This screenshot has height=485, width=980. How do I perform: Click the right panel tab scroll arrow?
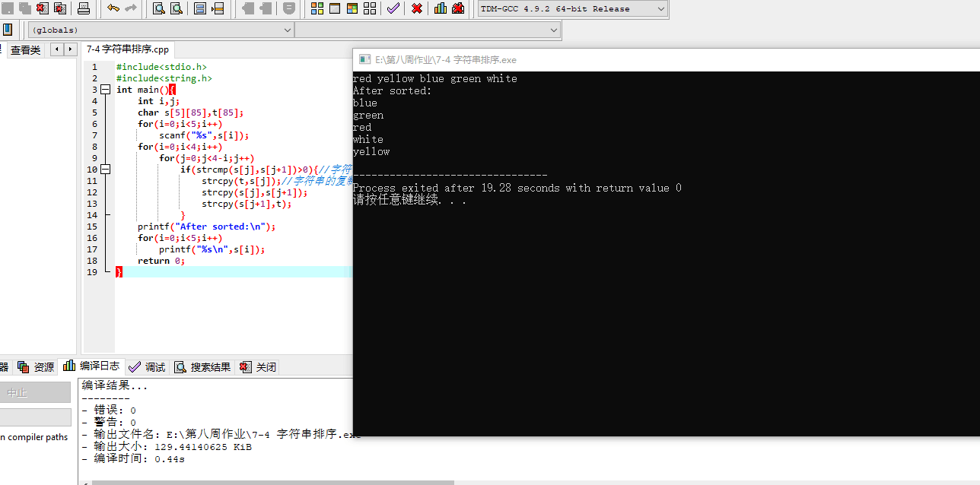tap(71, 49)
